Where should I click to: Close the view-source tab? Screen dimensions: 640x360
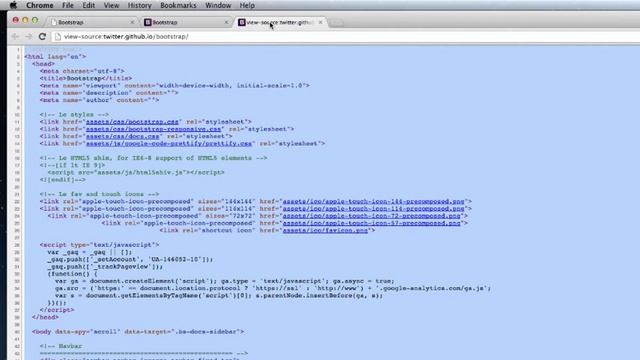pyautogui.click(x=320, y=22)
